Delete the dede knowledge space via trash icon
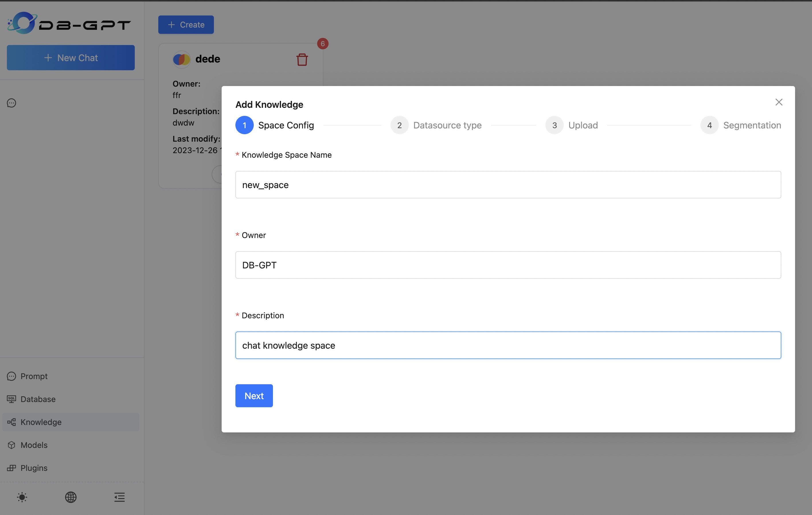 click(x=302, y=59)
